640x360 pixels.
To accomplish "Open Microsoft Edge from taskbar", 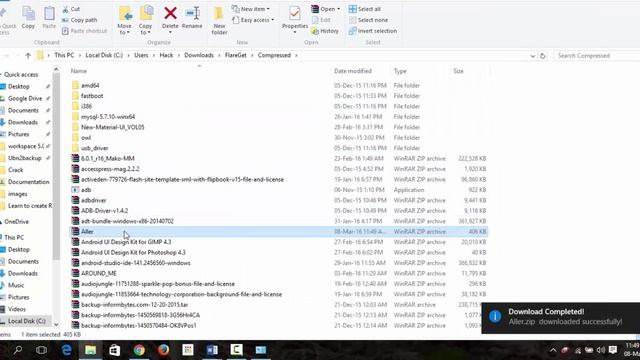I will pos(66,350).
